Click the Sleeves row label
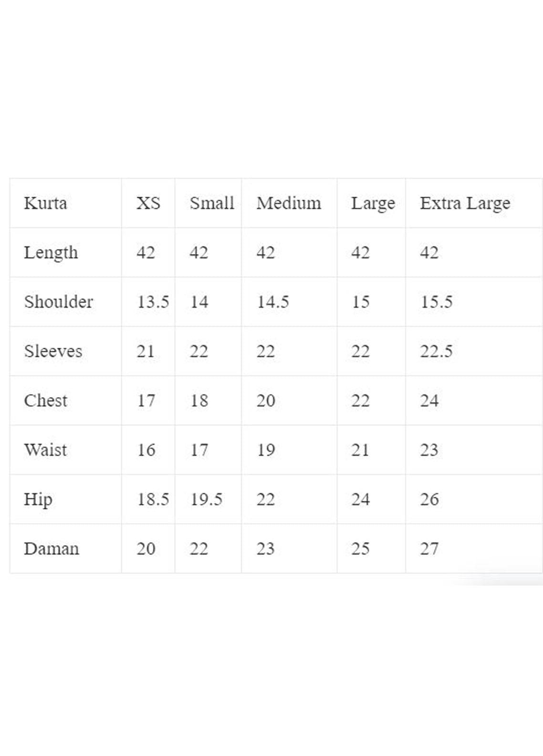This screenshot has height=756, width=543. 53,351
